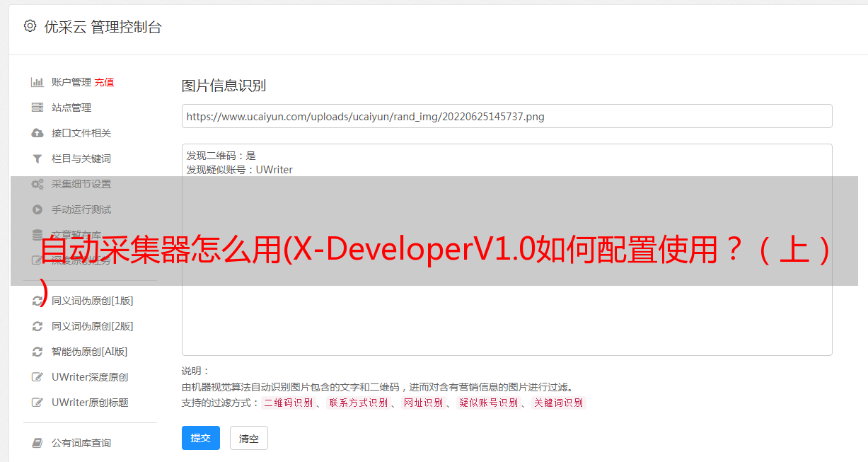This screenshot has height=462, width=868.
Task: Click the bar chart icon for 账户管理
Action: click(x=37, y=82)
